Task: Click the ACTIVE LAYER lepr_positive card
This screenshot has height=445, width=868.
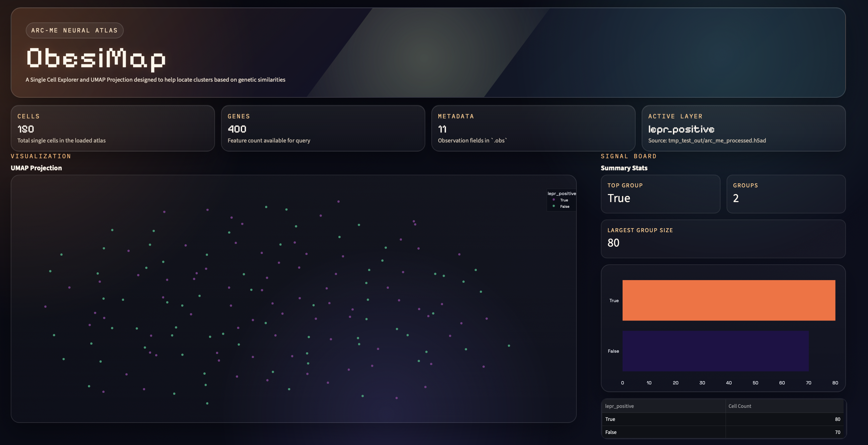Action: pos(743,128)
